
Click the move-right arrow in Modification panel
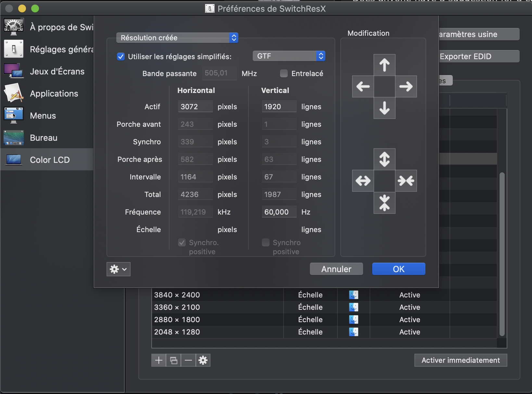click(x=406, y=86)
